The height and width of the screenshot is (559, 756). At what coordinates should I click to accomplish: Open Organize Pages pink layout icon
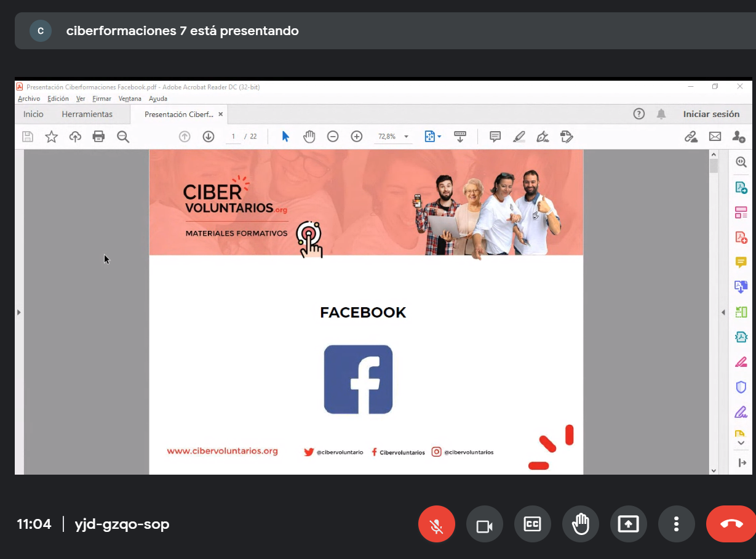(x=741, y=212)
